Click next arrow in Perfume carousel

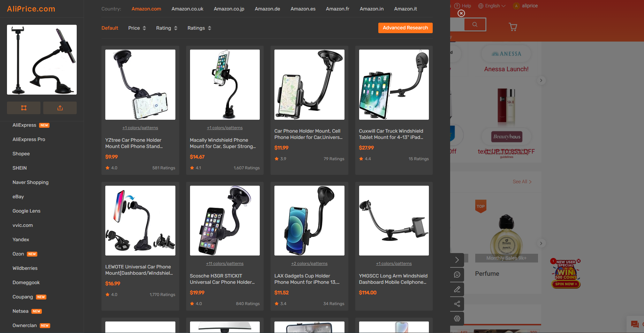(x=541, y=243)
